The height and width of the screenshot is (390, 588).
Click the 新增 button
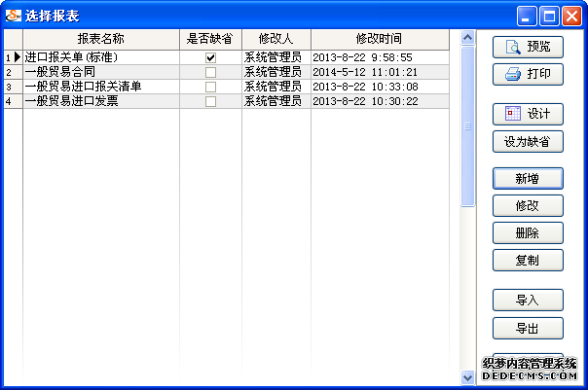tap(528, 178)
